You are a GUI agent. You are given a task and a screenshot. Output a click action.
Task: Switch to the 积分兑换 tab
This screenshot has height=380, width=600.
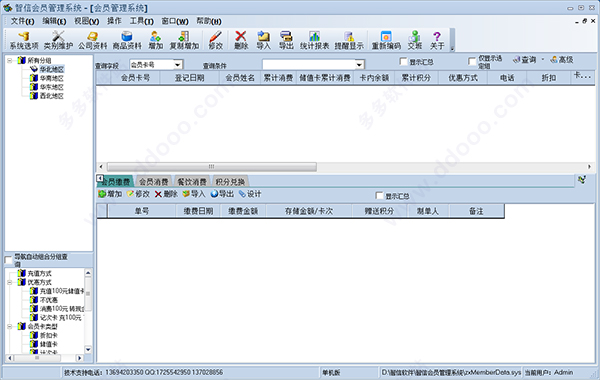tap(230, 182)
